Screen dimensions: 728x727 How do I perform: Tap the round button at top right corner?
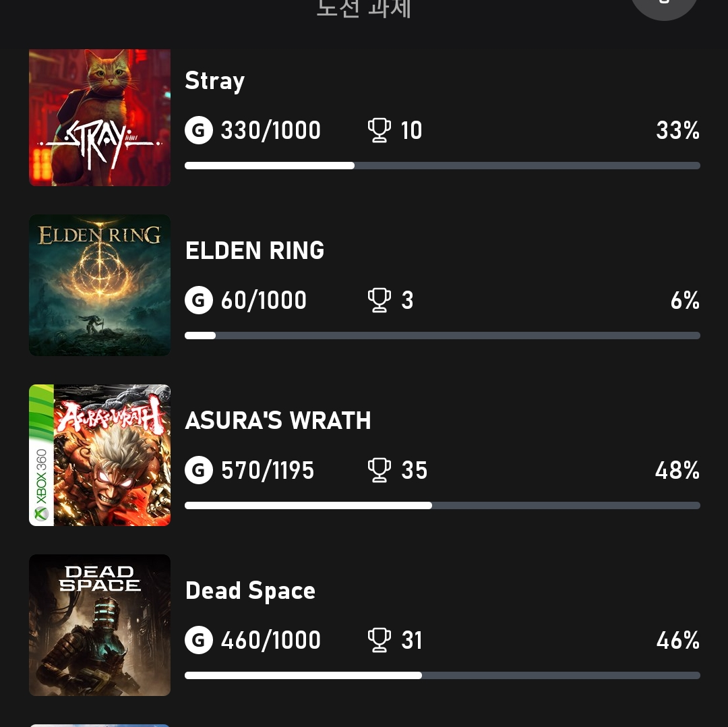click(x=665, y=5)
